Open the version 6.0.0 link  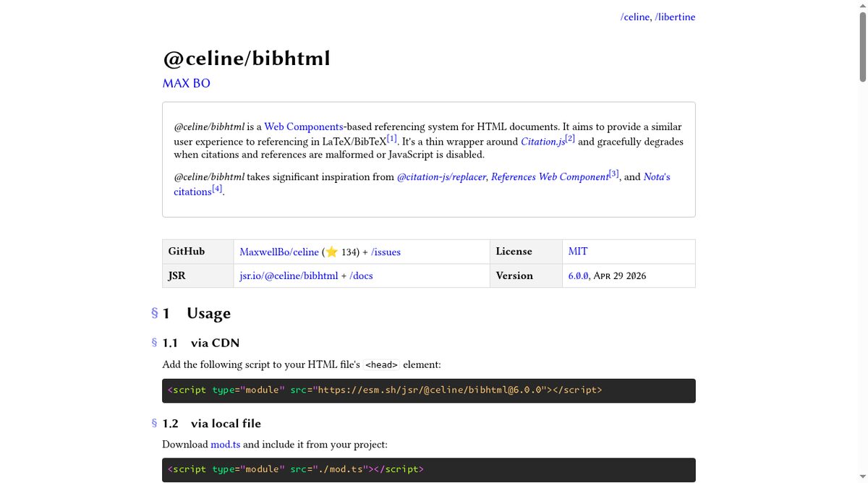pyautogui.click(x=578, y=275)
